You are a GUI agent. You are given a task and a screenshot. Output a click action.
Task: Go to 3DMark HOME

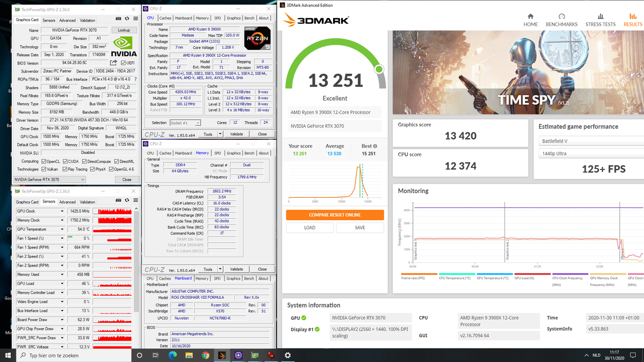[530, 20]
